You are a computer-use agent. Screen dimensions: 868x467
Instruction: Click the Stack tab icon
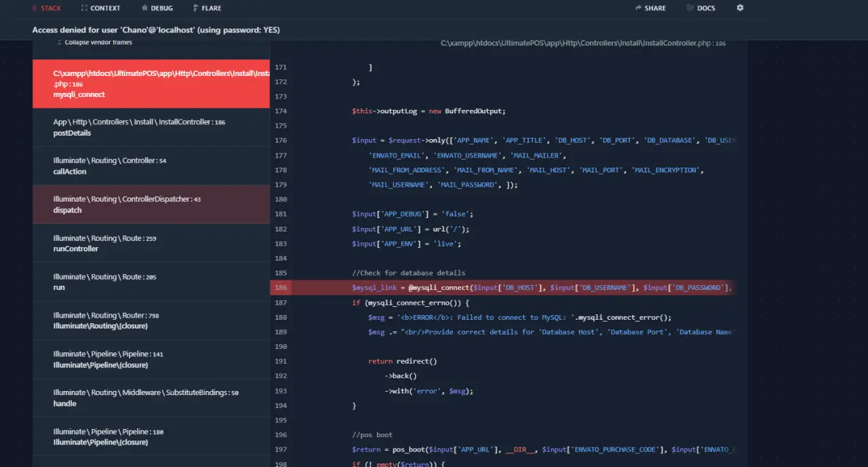pos(35,8)
